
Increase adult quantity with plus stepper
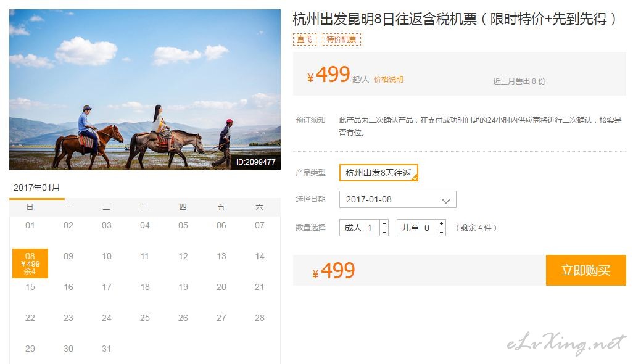point(384,223)
